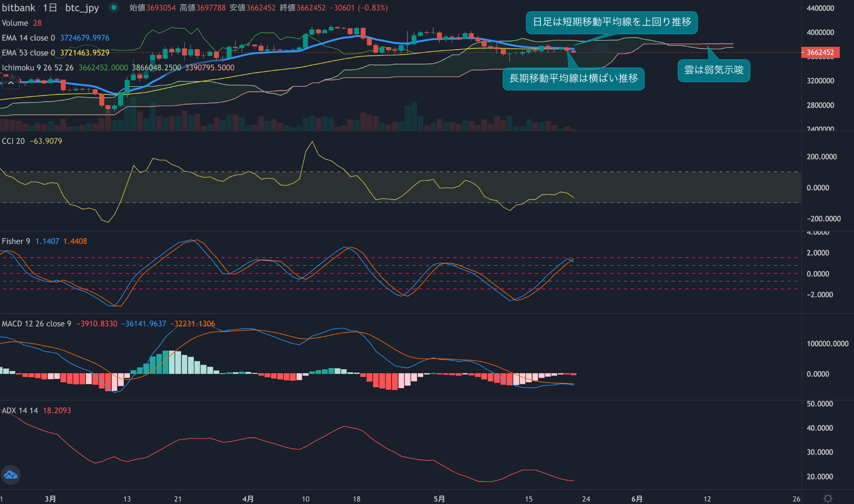Click the 1日 timeframe label in the title
854x504 pixels.
(x=50, y=8)
